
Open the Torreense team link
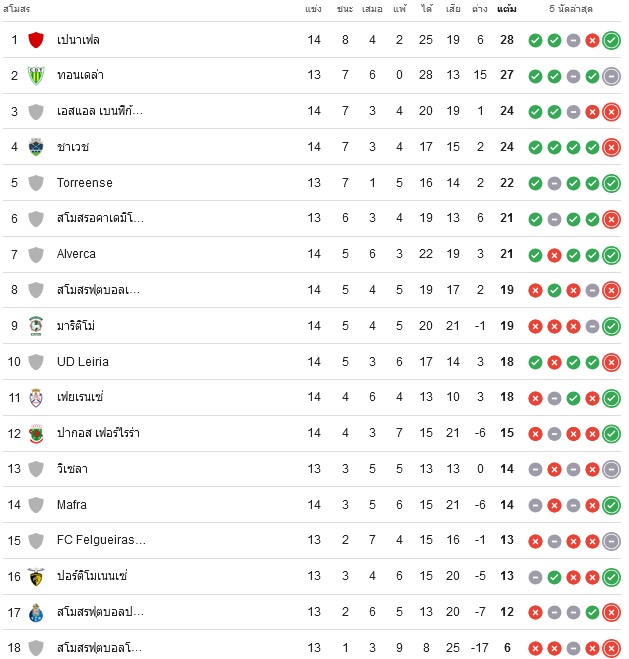point(84,183)
